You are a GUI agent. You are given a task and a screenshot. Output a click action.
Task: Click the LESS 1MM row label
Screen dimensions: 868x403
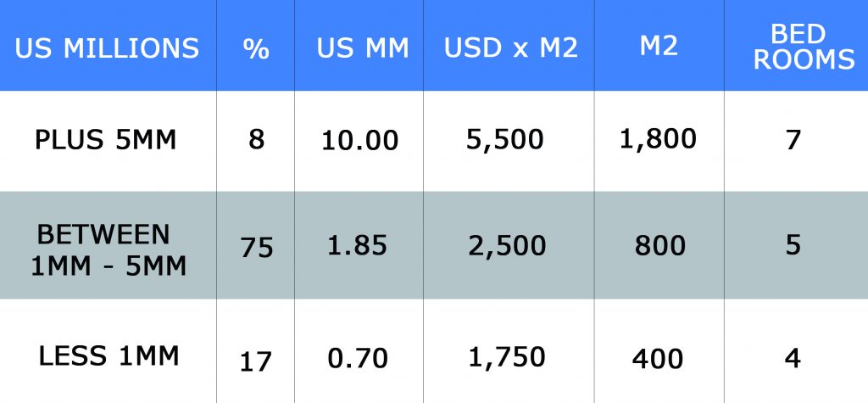tap(109, 355)
